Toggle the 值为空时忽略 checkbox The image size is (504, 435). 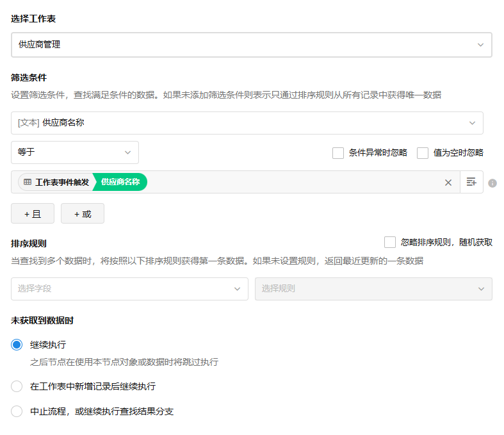point(423,153)
